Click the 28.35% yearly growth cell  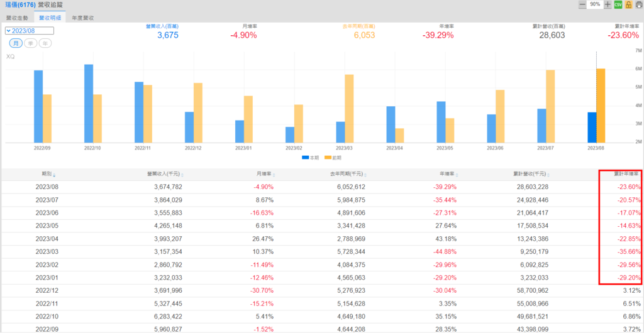click(446, 330)
